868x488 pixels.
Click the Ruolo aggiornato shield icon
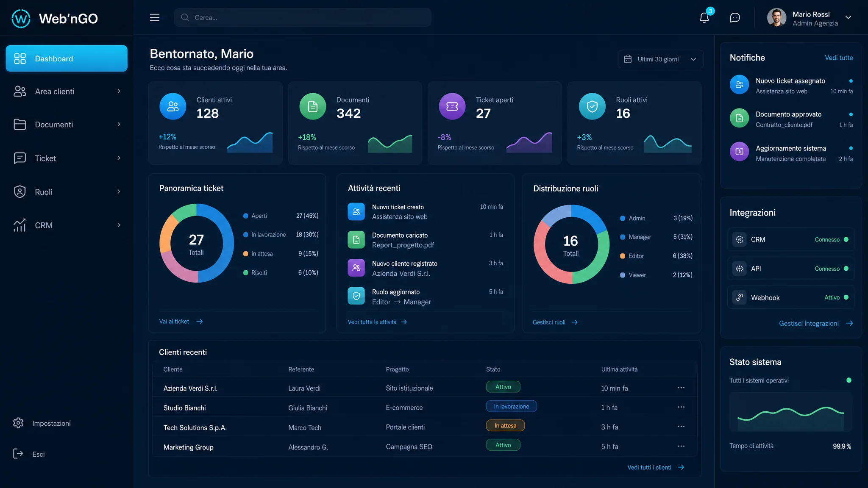click(x=356, y=296)
